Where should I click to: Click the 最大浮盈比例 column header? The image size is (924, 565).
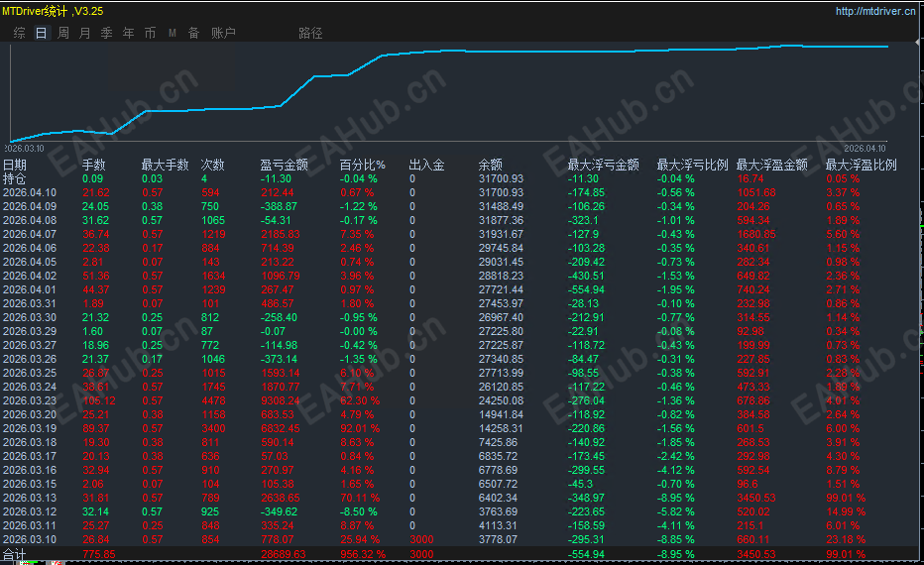click(x=861, y=165)
